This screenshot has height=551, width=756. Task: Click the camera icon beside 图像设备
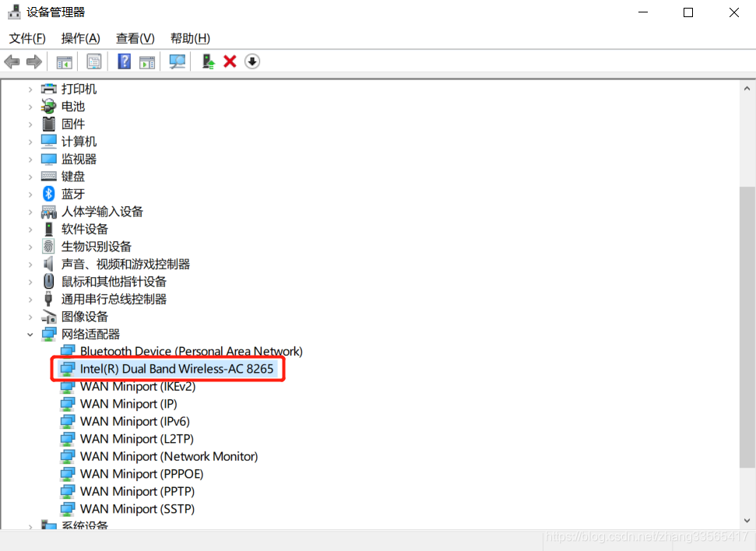pos(49,317)
